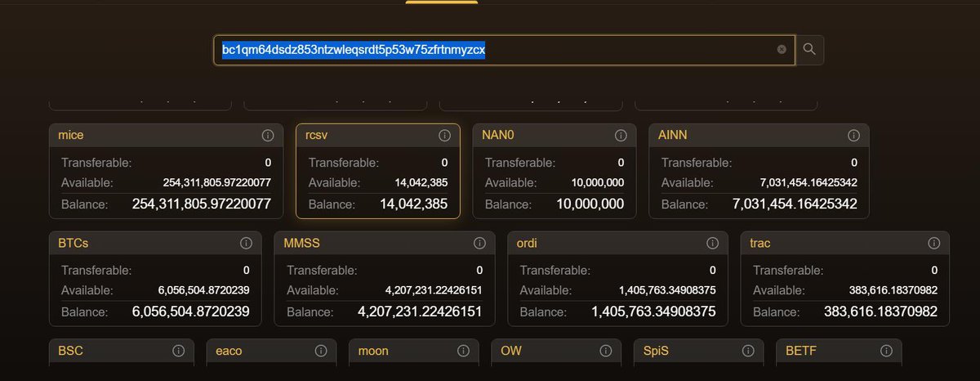Viewport: 980px width, 381px height.
Task: Focus the wallet address input field
Action: [504, 50]
